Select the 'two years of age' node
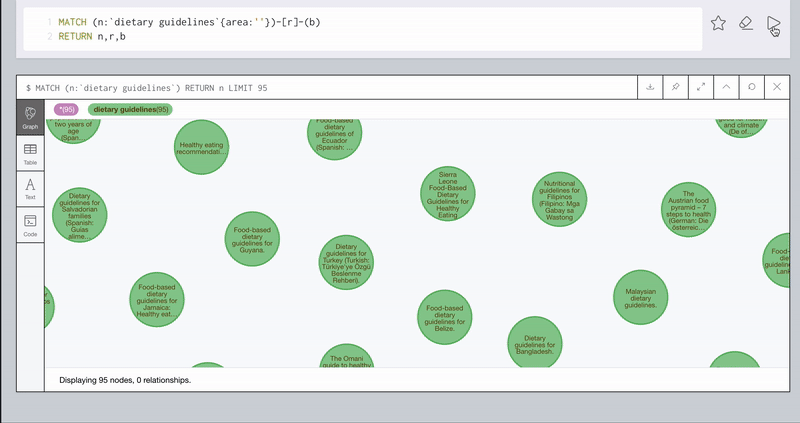This screenshot has width=800, height=423. point(73,131)
